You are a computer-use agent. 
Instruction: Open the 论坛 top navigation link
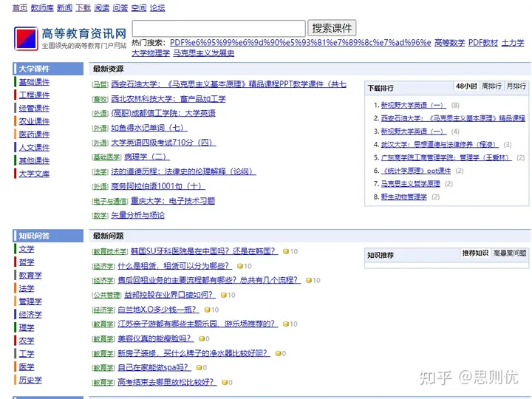point(157,8)
